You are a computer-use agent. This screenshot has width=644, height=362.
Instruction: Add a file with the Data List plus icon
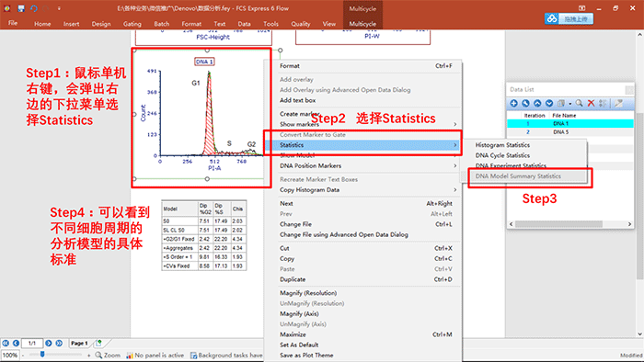513,103
